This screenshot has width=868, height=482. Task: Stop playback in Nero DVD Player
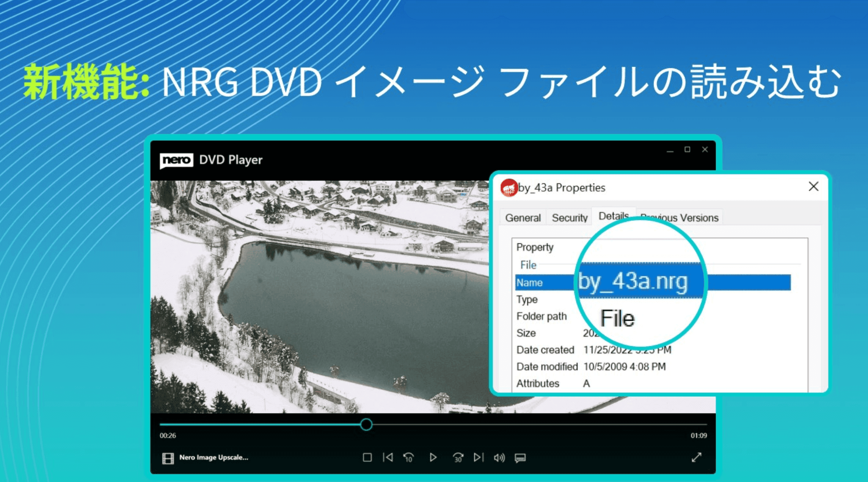click(367, 457)
